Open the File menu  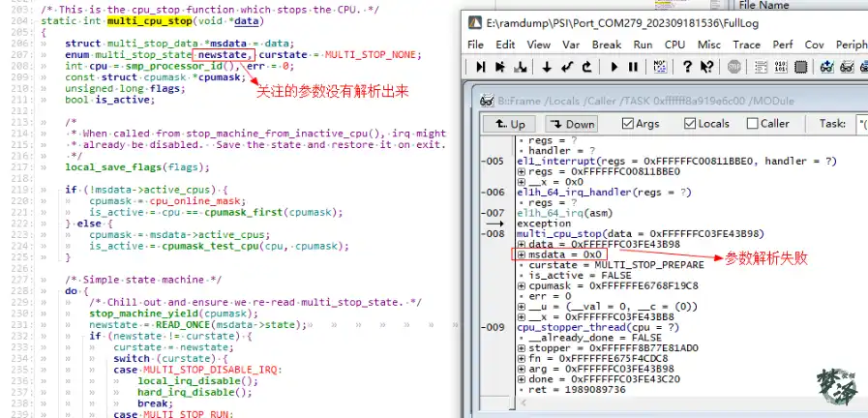[x=475, y=45]
